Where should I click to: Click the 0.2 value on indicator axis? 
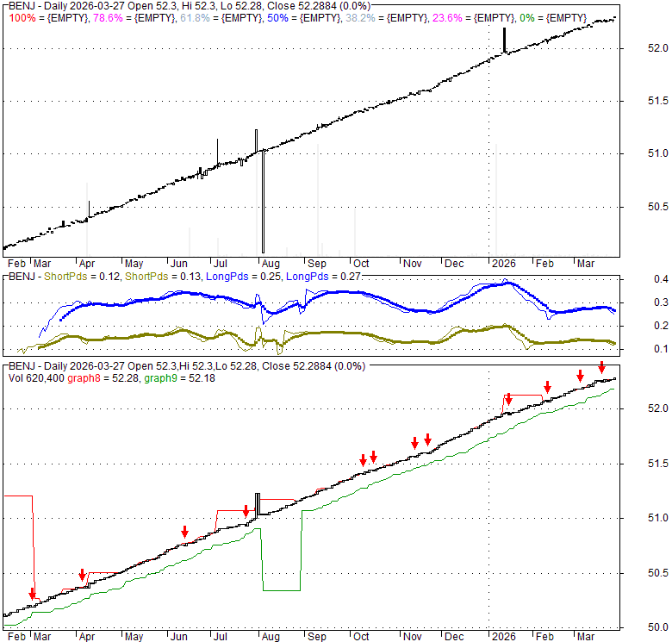[661, 325]
